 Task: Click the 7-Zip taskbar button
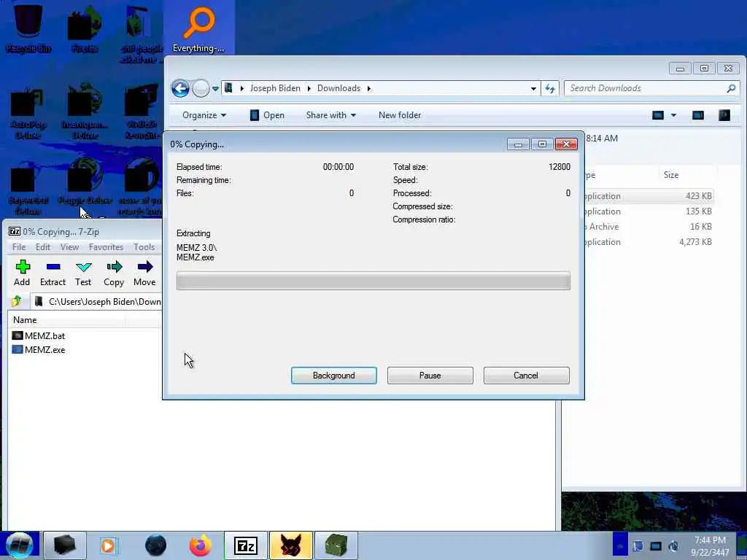pos(245,545)
